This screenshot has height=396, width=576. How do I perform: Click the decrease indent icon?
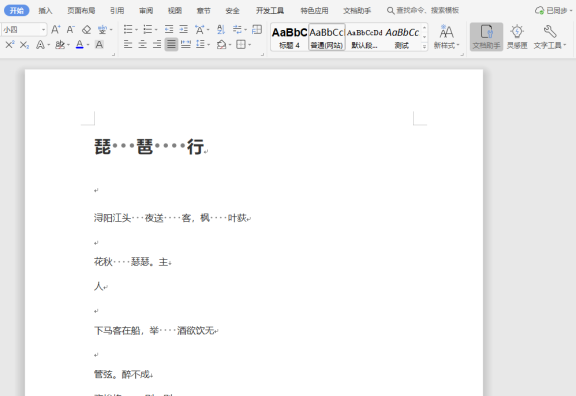coord(169,29)
